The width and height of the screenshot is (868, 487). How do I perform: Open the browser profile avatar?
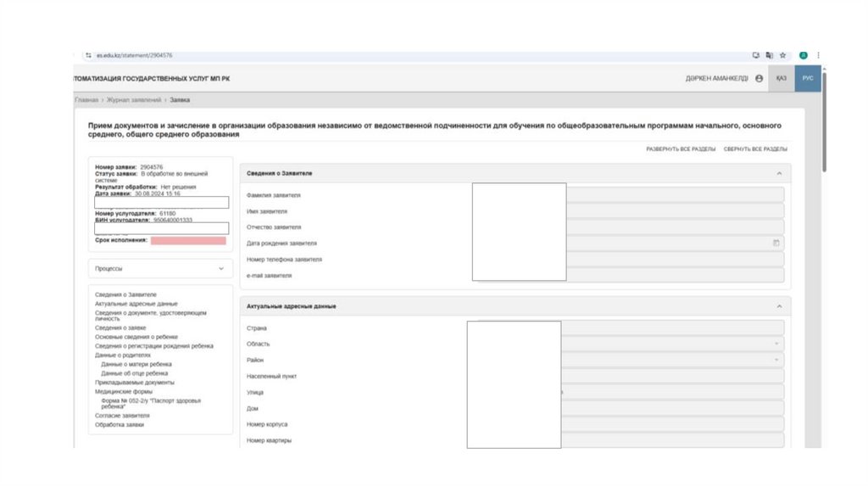pyautogui.click(x=804, y=55)
